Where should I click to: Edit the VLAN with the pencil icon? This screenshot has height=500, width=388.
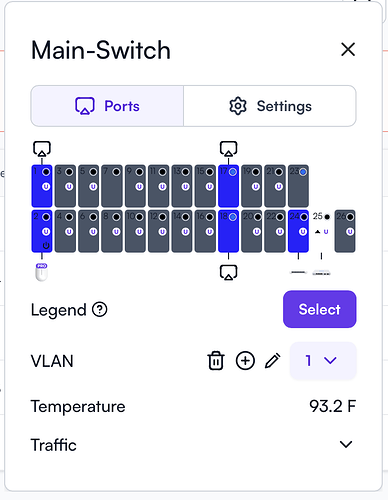(273, 361)
